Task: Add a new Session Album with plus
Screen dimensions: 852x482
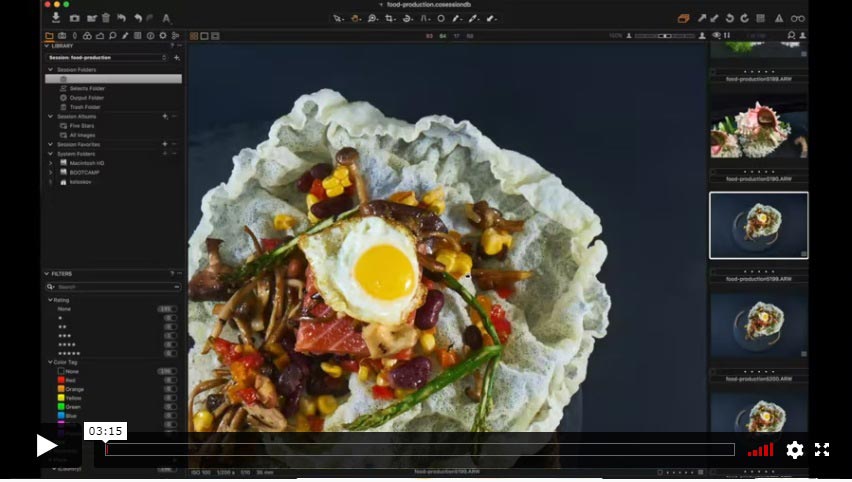Action: 165,116
